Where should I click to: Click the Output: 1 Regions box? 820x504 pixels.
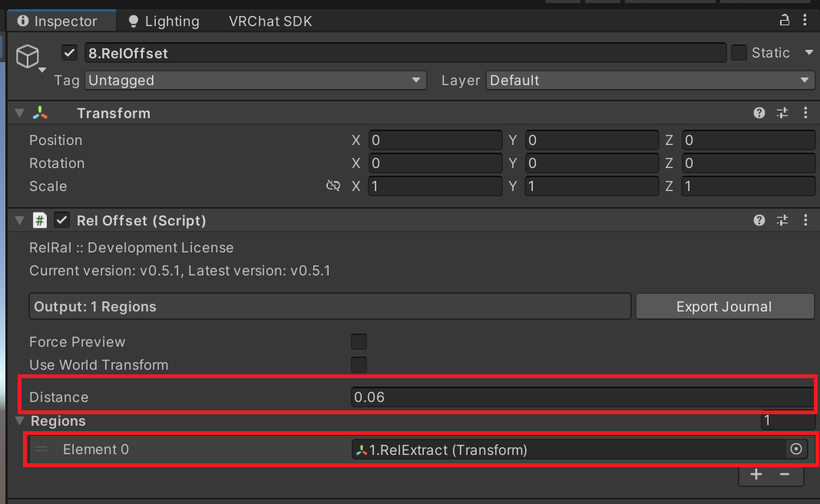329,307
